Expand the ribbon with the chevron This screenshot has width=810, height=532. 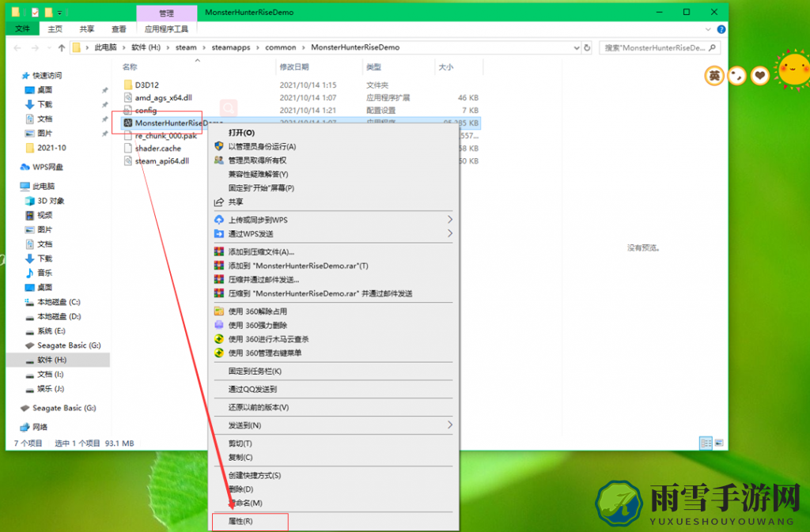708,29
